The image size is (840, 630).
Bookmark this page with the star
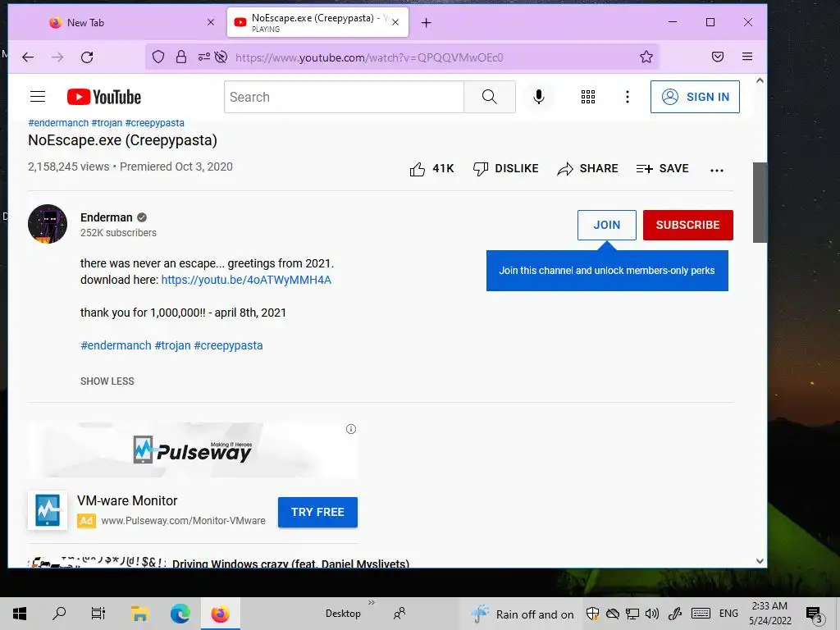coord(646,57)
